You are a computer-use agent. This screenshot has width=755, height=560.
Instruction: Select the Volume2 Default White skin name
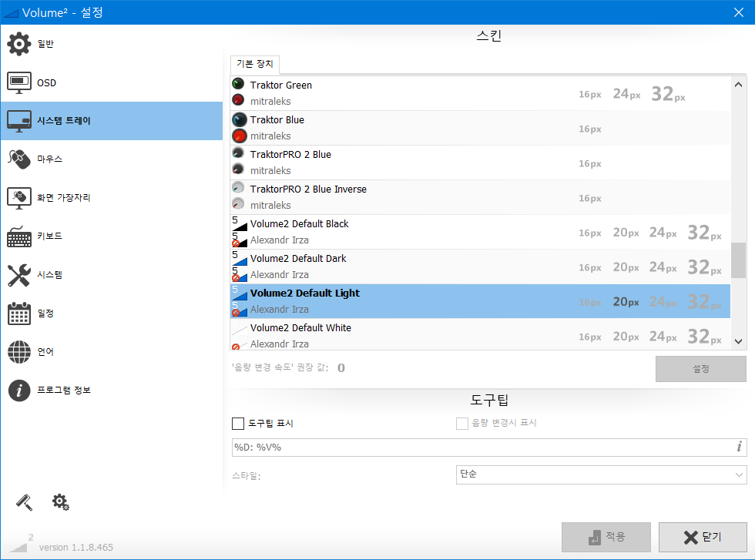(x=301, y=328)
